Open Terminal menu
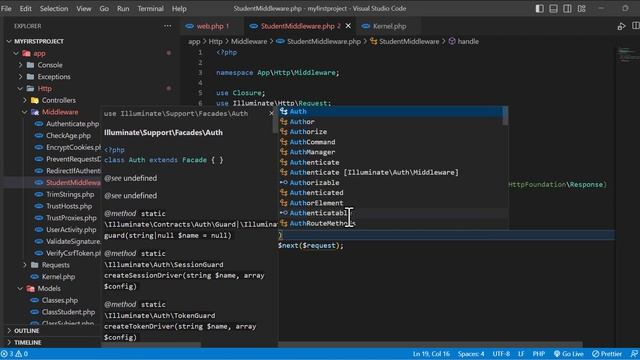Screen dimensions: 640x360 [150, 9]
